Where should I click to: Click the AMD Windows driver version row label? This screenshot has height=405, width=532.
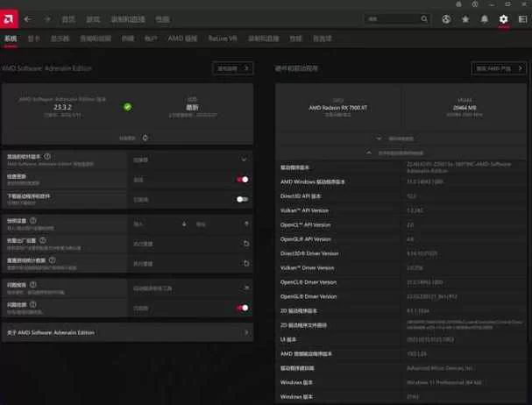[x=313, y=182]
